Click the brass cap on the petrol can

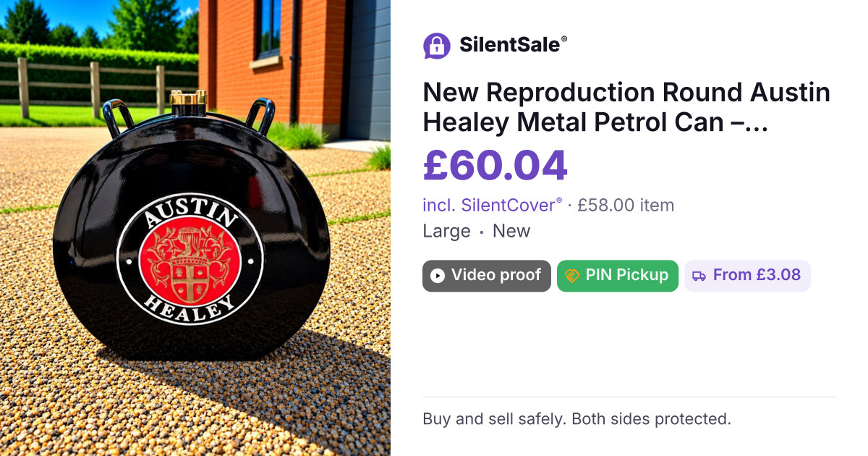pyautogui.click(x=188, y=101)
